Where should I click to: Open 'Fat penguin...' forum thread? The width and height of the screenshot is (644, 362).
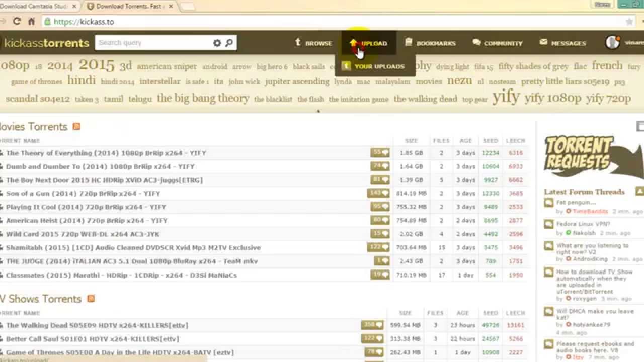pos(576,203)
